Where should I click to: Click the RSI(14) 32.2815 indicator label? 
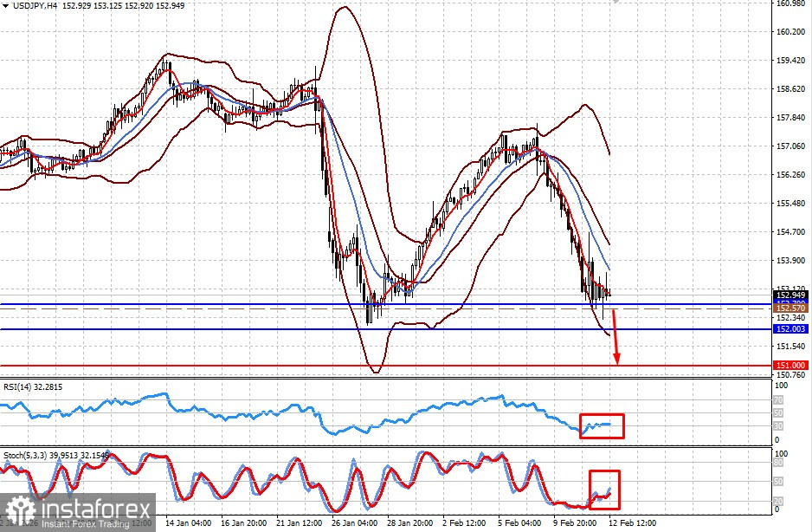33,386
